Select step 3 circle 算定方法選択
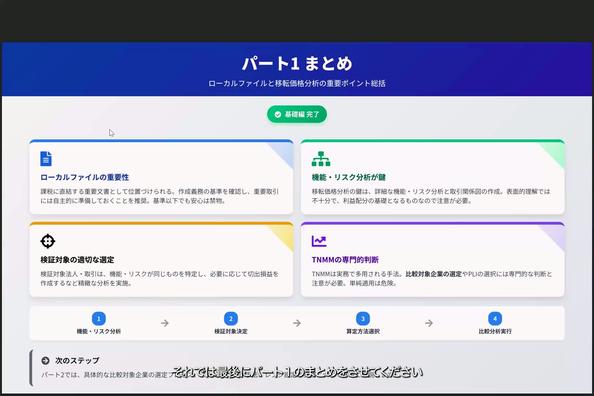Screen dimensions: 594x396 (363, 319)
